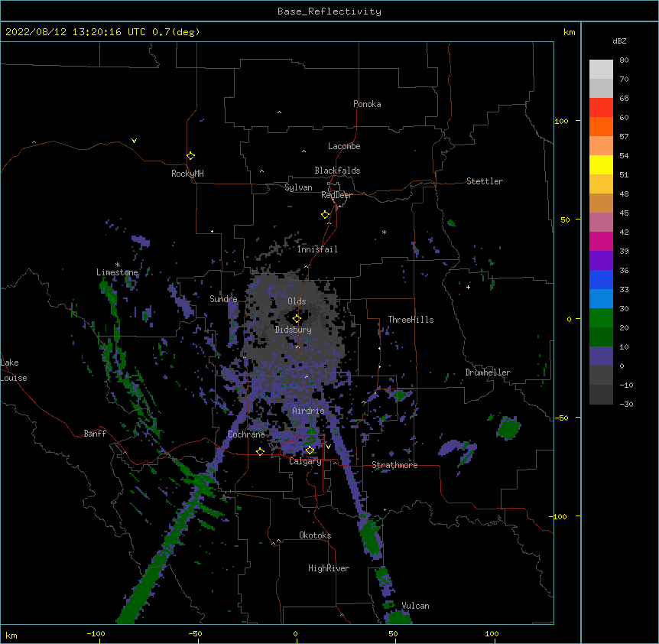The image size is (659, 644).
Task: Click the yellow diamond marker near RockyMH
Action: pos(191,156)
